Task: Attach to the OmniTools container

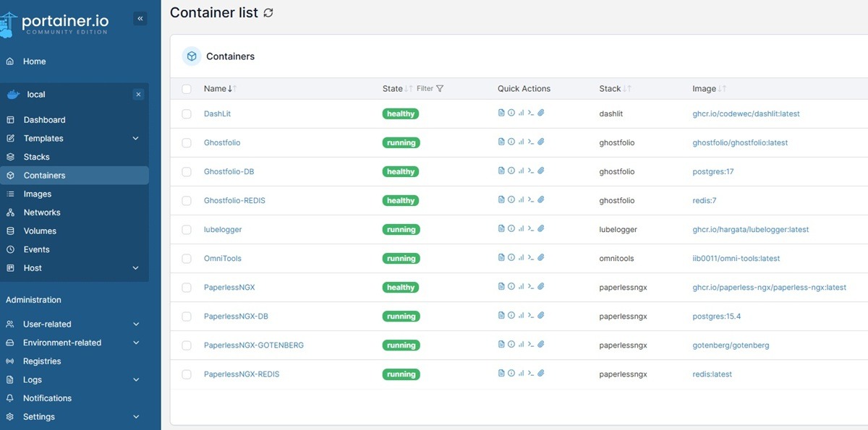Action: [541, 257]
